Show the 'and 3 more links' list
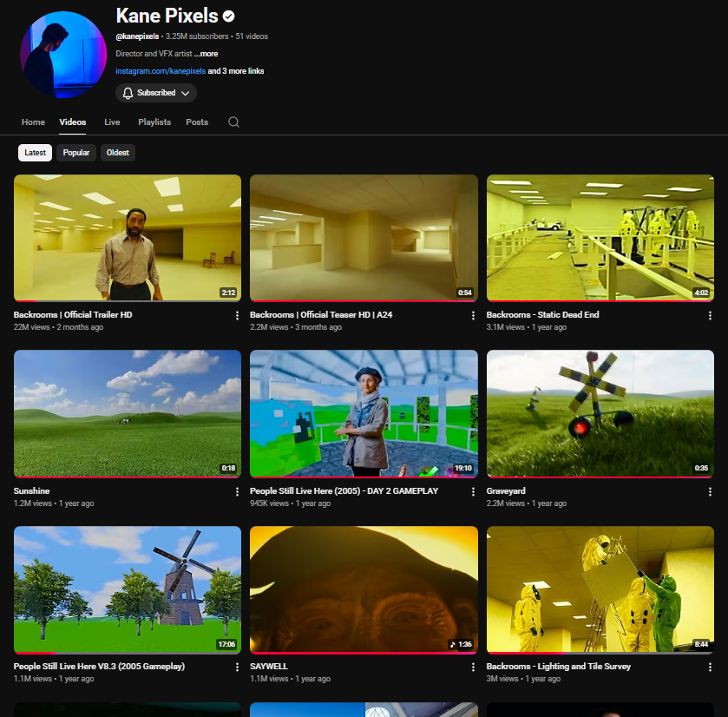The height and width of the screenshot is (717, 728). click(236, 71)
